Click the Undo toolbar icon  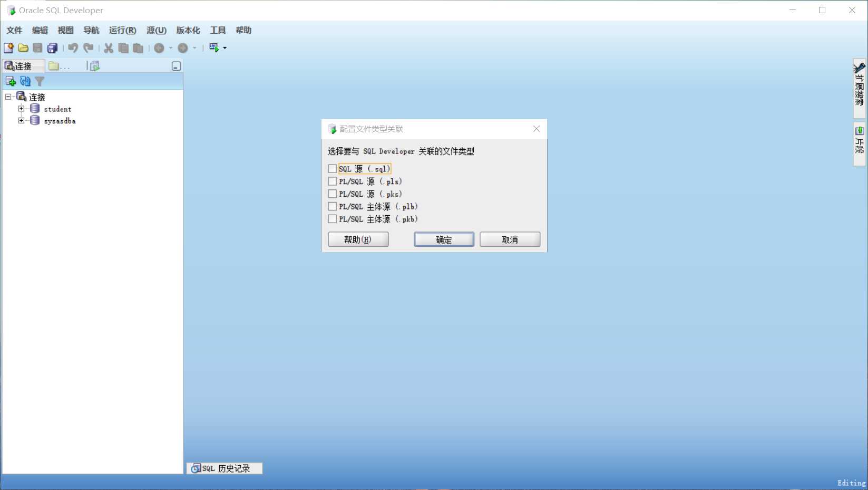click(73, 48)
